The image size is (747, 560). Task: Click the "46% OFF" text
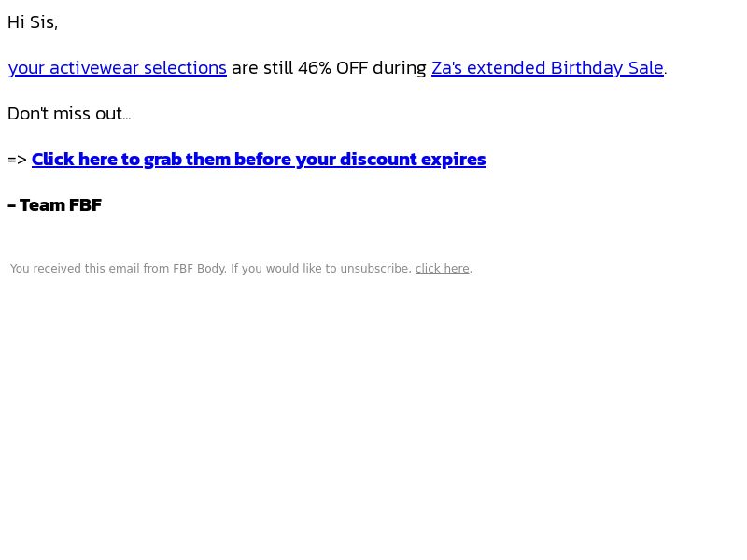pos(332,68)
